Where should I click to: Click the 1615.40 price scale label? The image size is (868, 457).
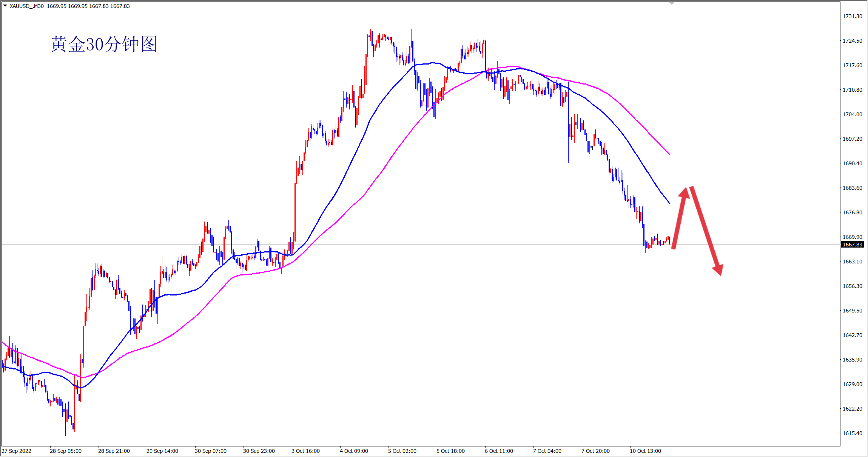tap(853, 433)
